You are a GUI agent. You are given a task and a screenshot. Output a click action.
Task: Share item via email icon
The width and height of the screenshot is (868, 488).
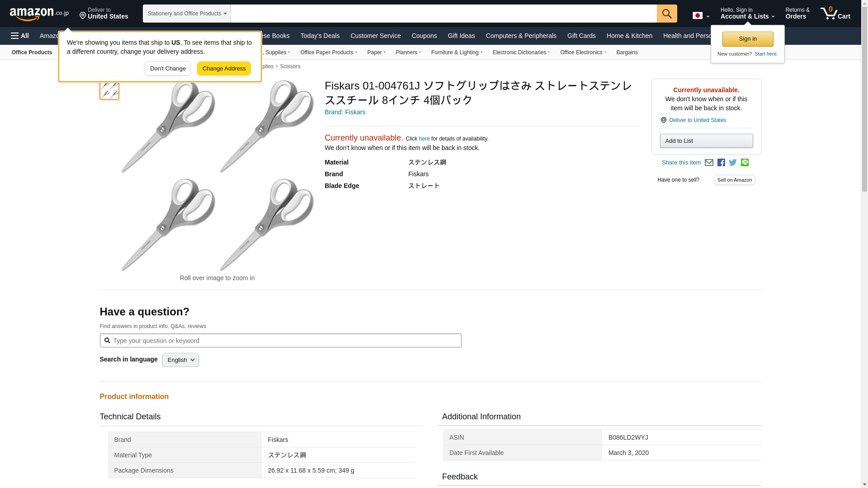(x=709, y=163)
